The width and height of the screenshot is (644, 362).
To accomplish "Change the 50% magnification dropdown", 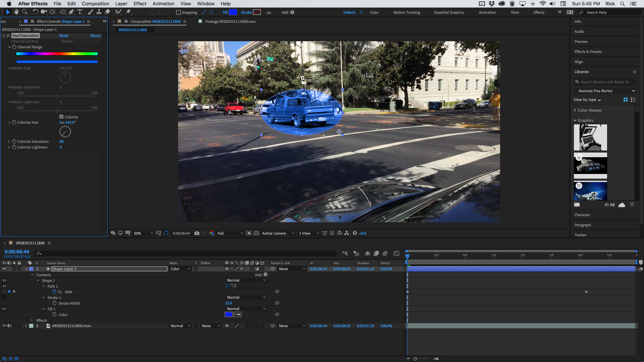I will click(x=143, y=233).
